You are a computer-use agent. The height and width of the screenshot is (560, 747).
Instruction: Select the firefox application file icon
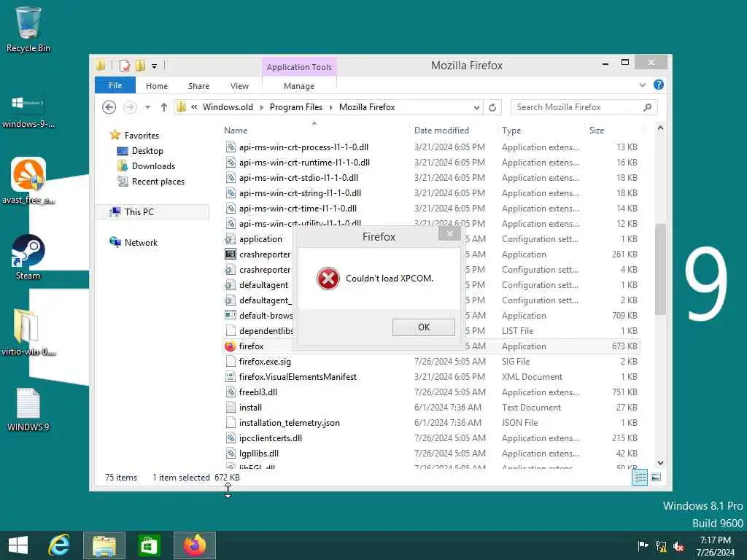[x=230, y=346]
